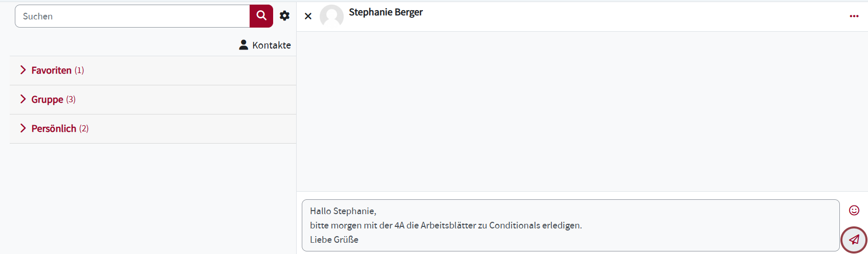Click the Persönlich count (2)

coord(84,129)
